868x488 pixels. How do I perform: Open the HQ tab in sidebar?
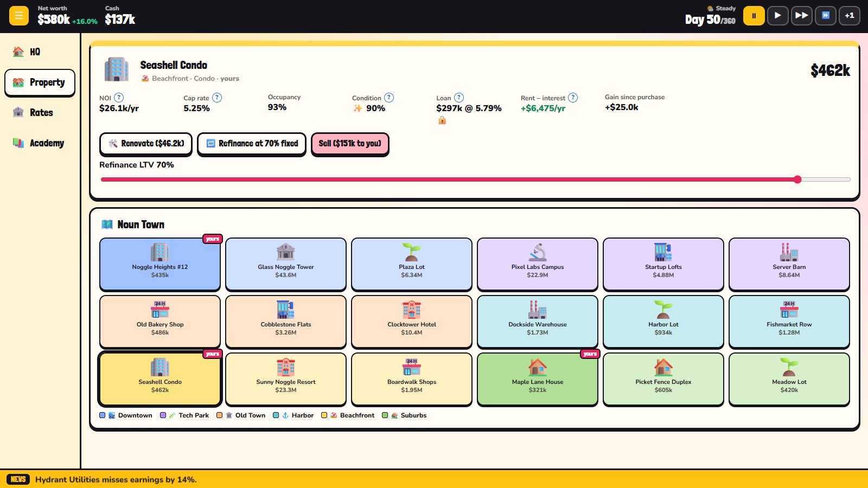coord(40,52)
